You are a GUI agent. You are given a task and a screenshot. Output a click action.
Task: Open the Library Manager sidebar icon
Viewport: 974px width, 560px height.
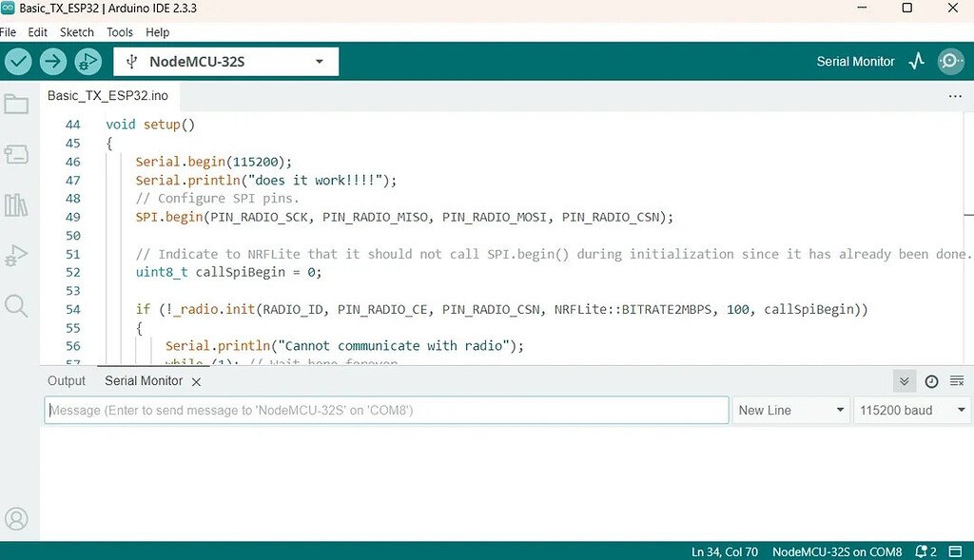tap(16, 204)
